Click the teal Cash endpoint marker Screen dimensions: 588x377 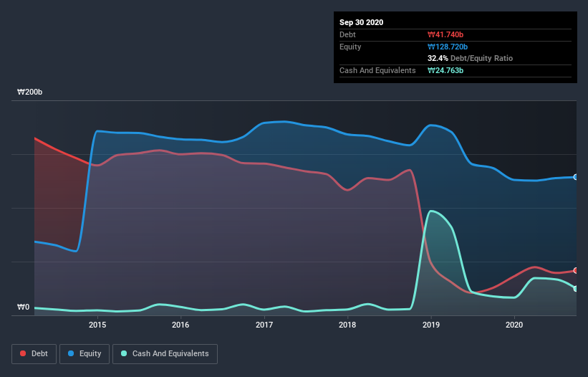[x=576, y=288]
